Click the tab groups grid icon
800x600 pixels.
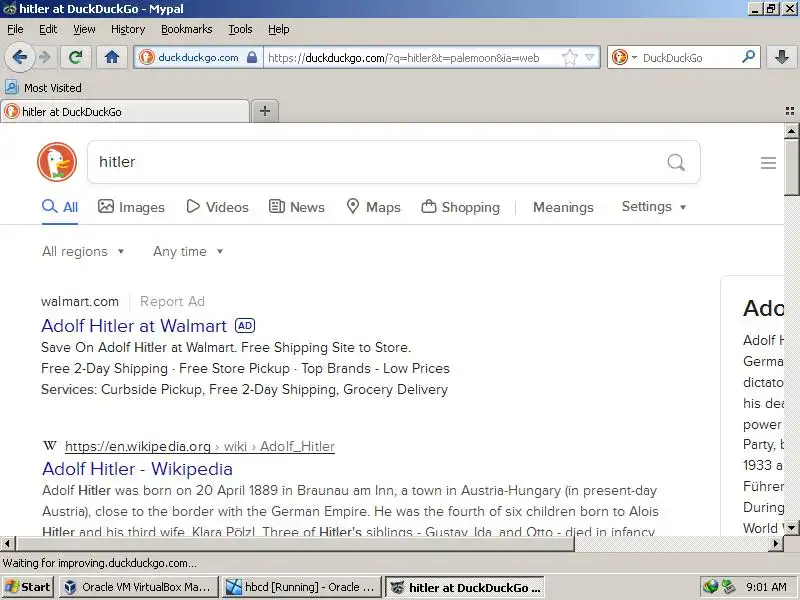(x=790, y=111)
